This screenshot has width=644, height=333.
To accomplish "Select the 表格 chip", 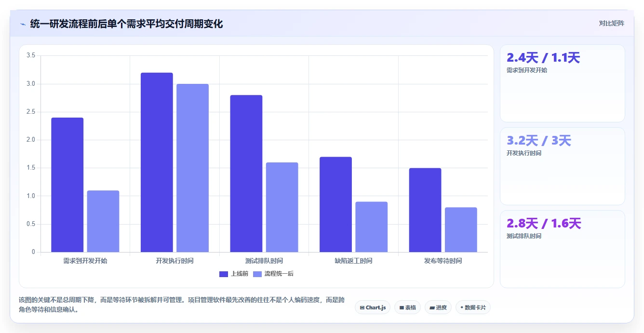I will tap(407, 307).
